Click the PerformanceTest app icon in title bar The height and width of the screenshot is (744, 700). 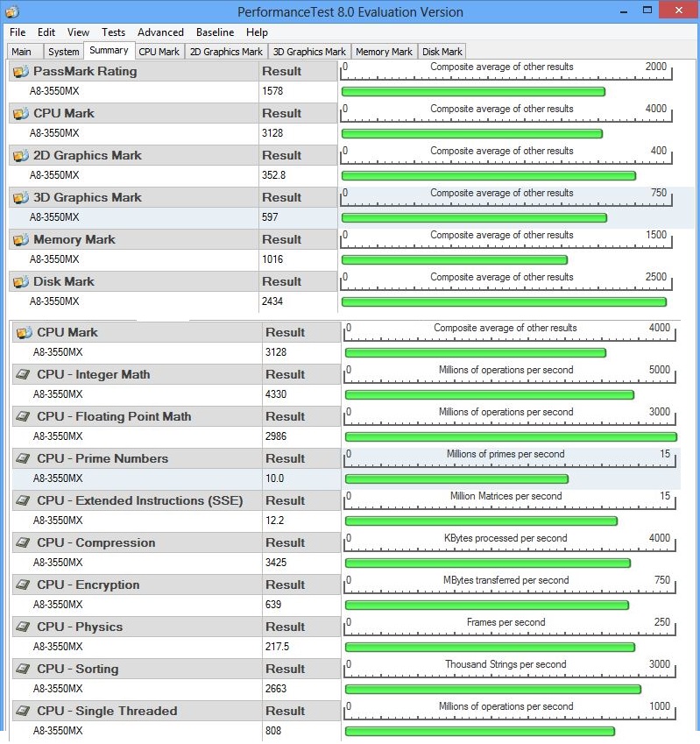coord(12,11)
